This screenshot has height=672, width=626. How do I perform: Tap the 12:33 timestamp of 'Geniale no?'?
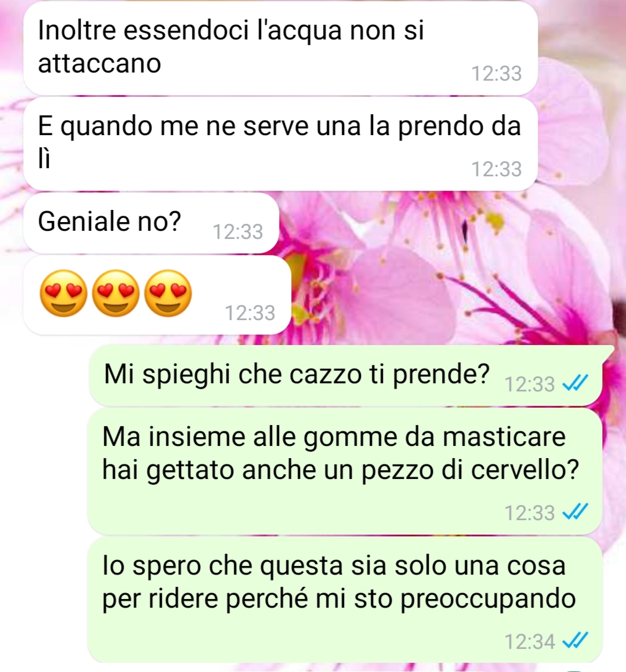coord(238,232)
